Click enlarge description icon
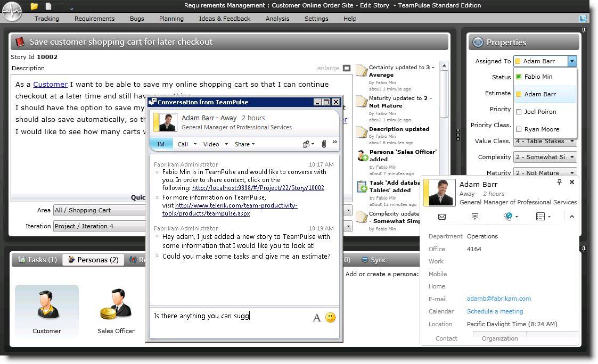Image resolution: width=598 pixels, height=364 pixels. (347, 68)
